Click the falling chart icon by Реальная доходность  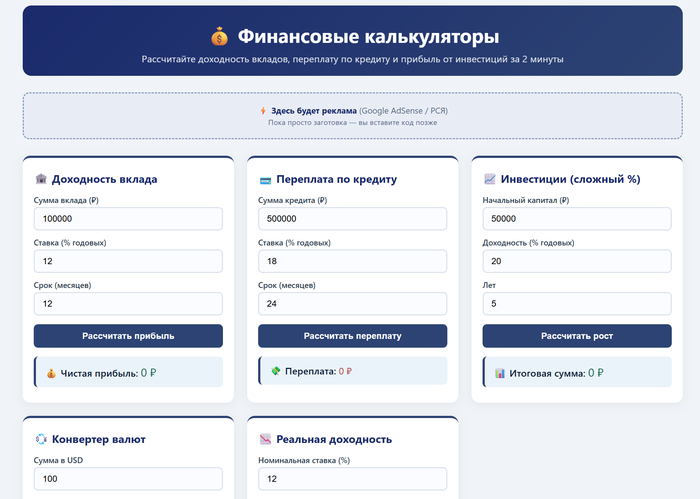coord(265,439)
